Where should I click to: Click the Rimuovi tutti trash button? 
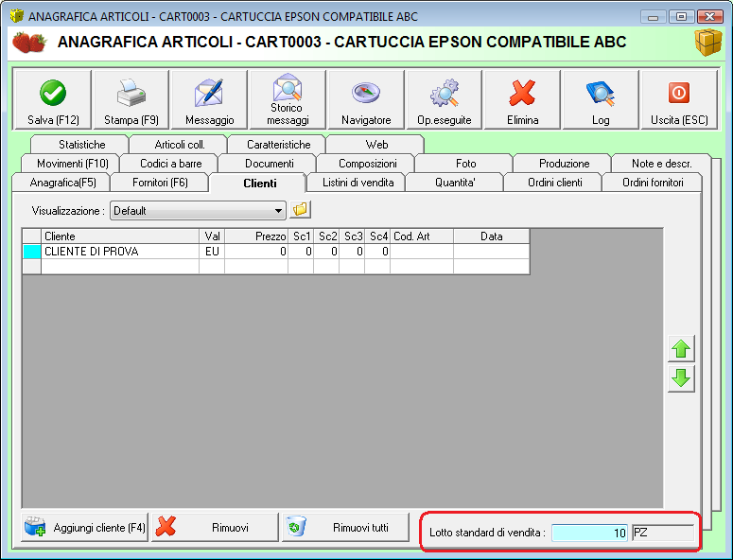pyautogui.click(x=345, y=527)
